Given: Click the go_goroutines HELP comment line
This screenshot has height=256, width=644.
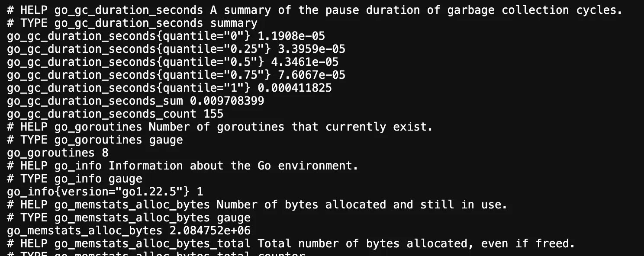Looking at the screenshot, I should 220,127.
